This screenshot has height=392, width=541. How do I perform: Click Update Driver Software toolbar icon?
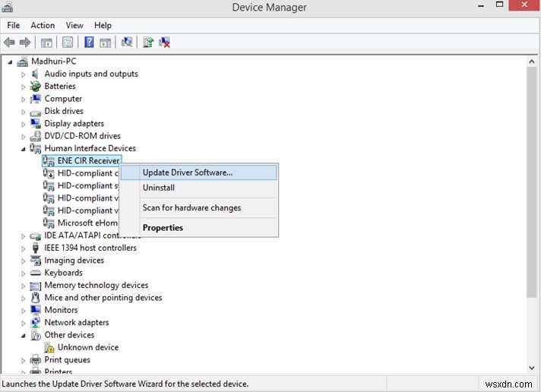148,42
